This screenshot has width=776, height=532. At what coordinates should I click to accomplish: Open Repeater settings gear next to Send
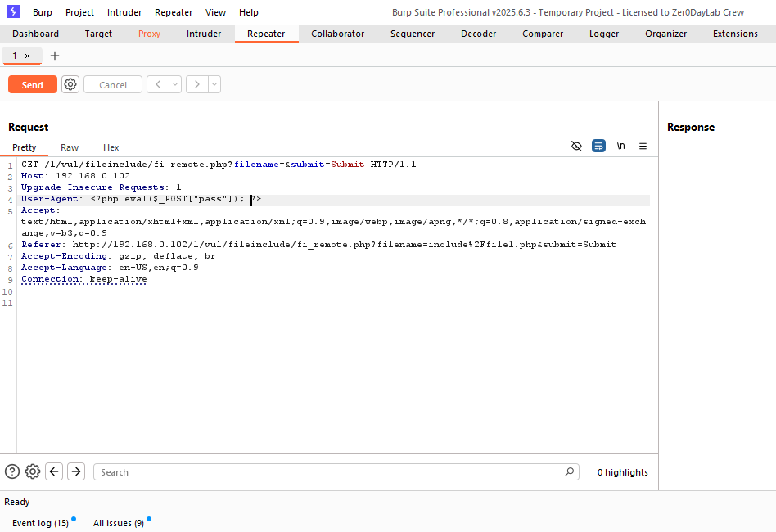(70, 84)
